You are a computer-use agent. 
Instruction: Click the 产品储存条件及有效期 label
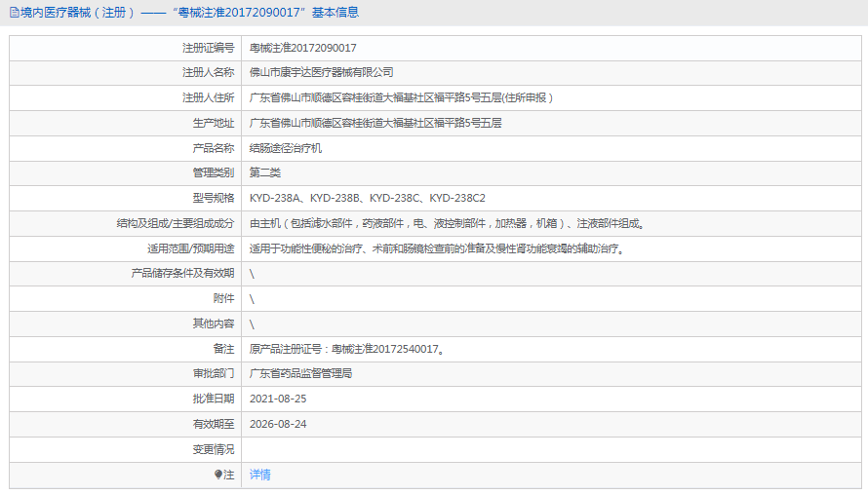[x=182, y=273]
